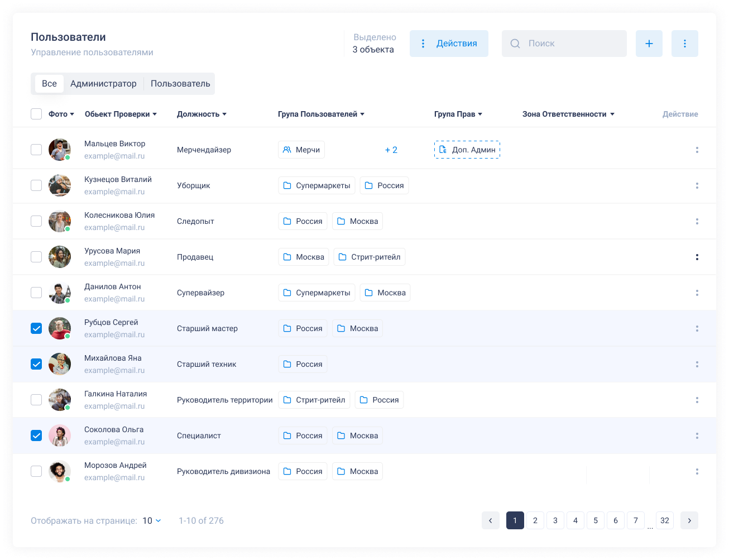Sort by the Должность column header
This screenshot has height=560, width=729.
point(202,114)
